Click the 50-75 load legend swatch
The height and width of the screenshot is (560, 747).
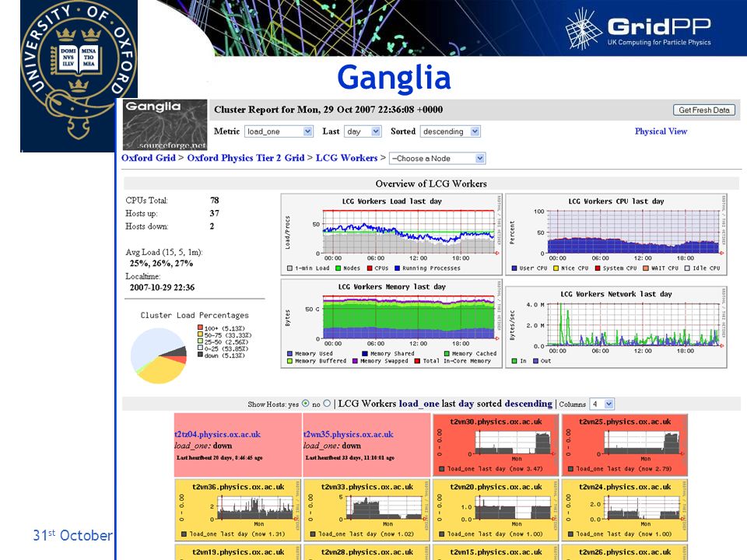(201, 334)
